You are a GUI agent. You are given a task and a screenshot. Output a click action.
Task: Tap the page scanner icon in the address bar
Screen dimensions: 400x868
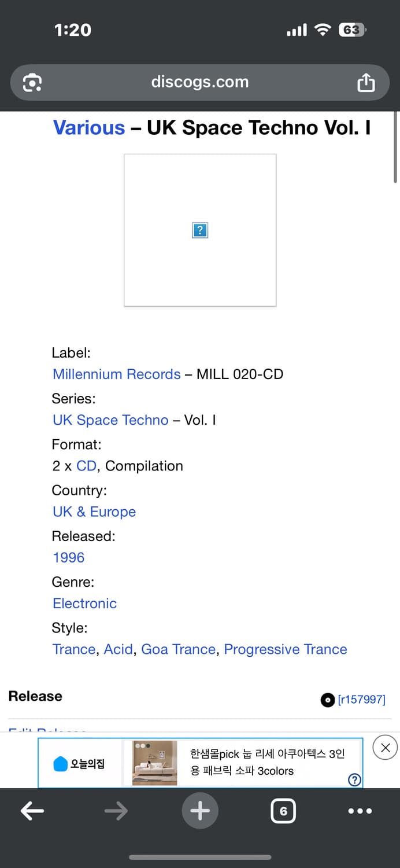[x=32, y=82]
